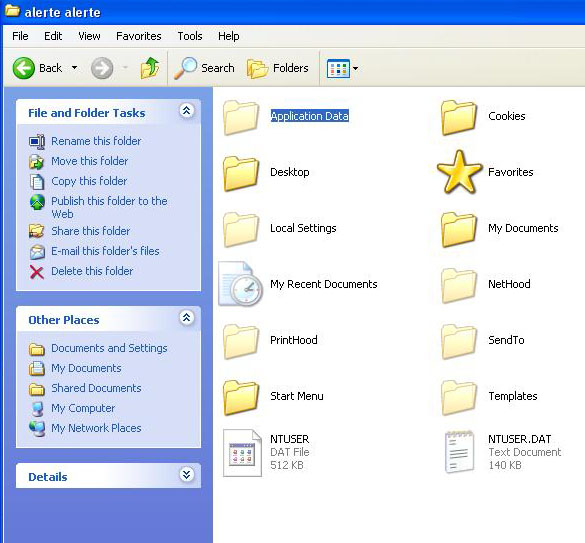This screenshot has width=585, height=543.
Task: Select the NTUSER DAT File icon
Action: [242, 453]
